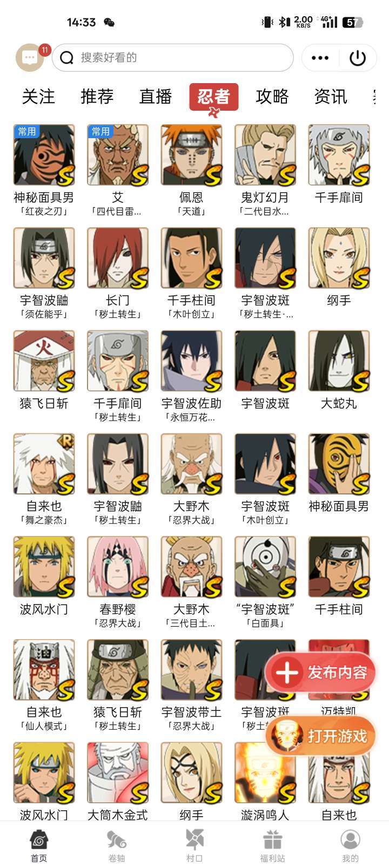
Task: Open 村口 pinwheel icon in bottom bar
Action: (194, 846)
